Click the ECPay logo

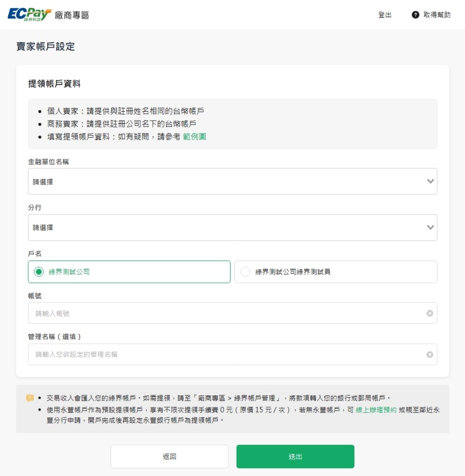pos(29,14)
